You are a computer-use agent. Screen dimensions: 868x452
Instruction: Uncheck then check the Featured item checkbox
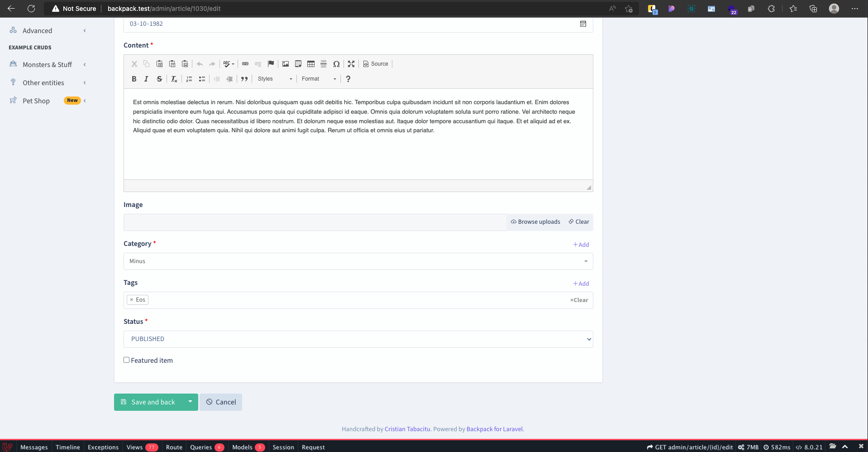(127, 360)
